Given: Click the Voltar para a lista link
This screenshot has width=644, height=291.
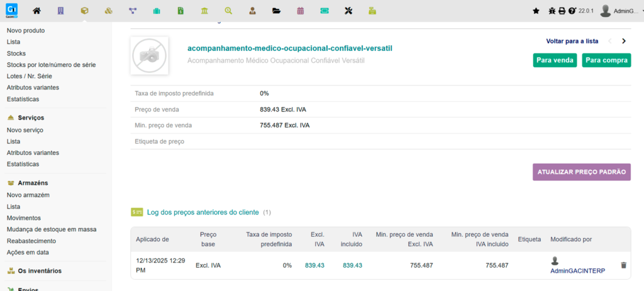Looking at the screenshot, I should 572,41.
